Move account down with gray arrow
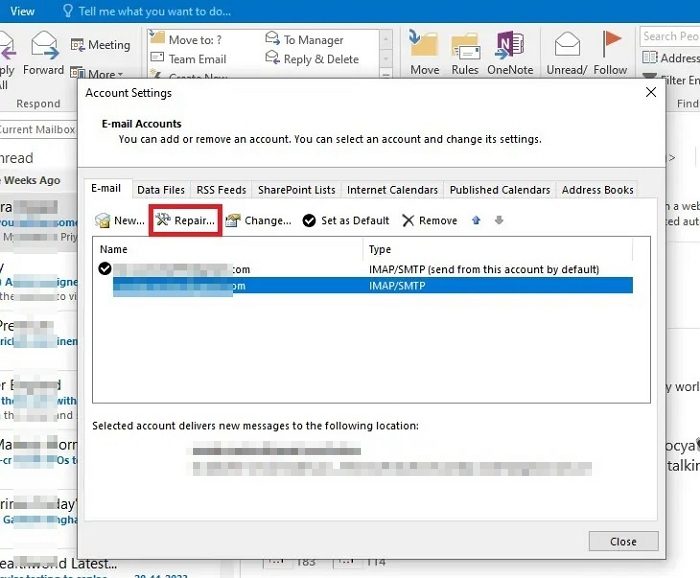The width and height of the screenshot is (700, 578). click(499, 220)
